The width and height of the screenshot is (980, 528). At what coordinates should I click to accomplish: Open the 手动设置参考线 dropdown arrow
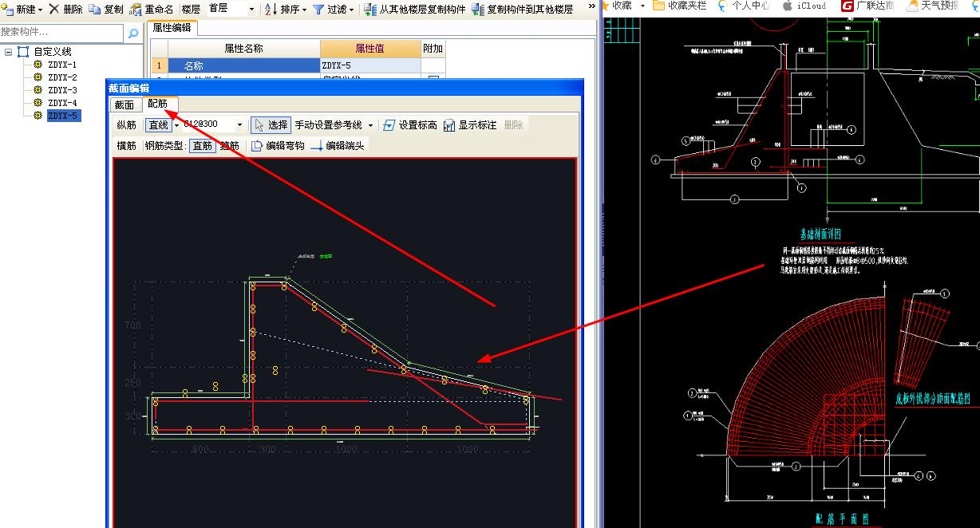370,125
